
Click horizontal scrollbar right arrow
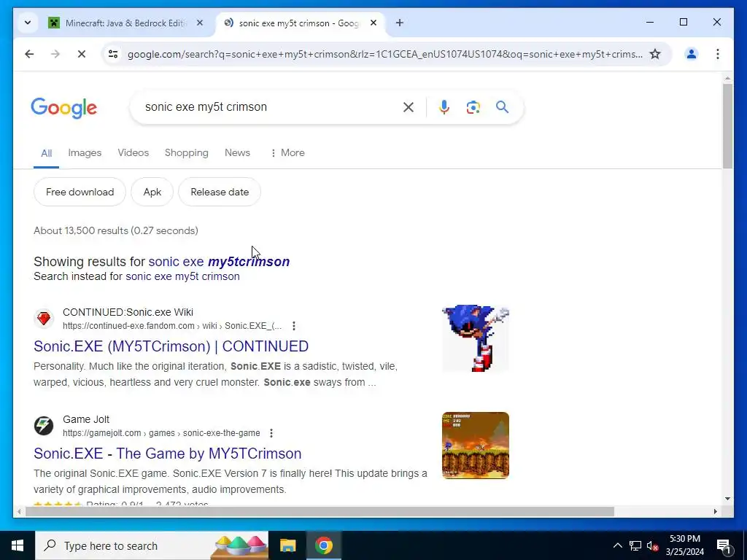715,512
